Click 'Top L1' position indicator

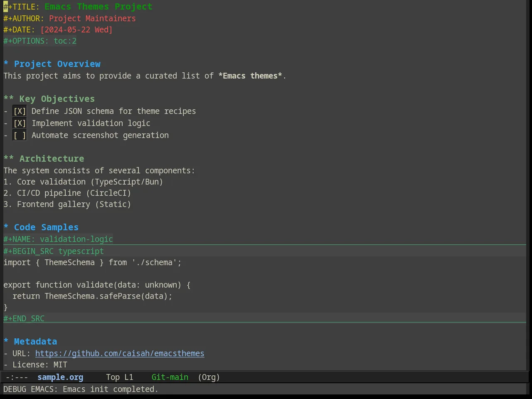tap(120, 377)
